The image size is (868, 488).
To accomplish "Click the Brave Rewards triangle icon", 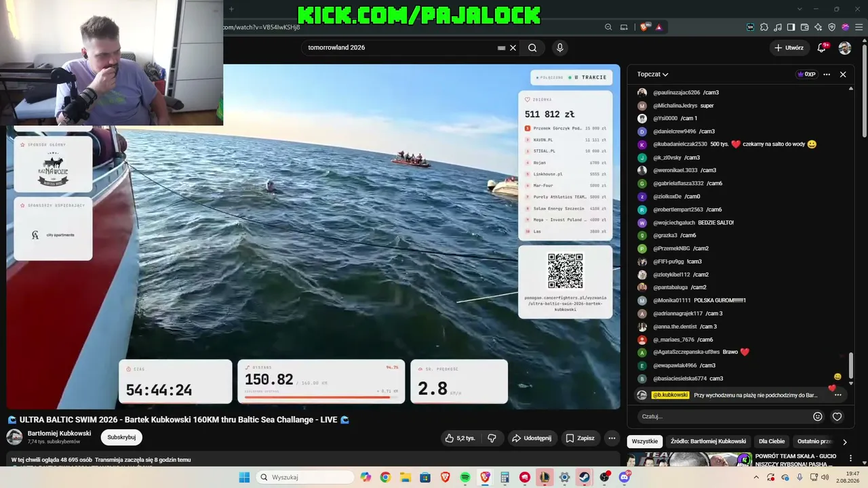I will 658,27.
